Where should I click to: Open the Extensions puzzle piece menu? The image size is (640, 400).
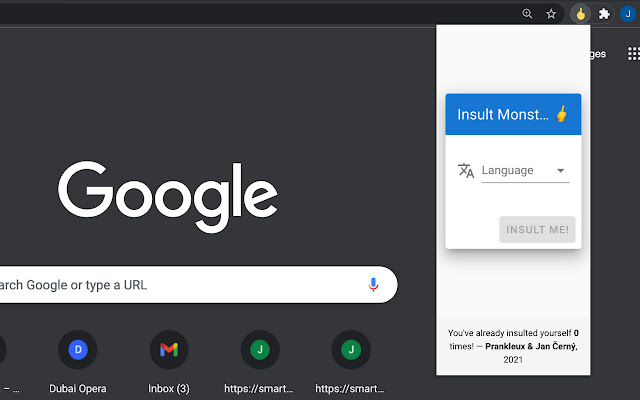coord(604,14)
